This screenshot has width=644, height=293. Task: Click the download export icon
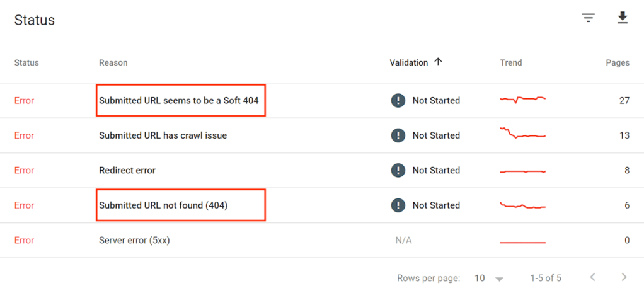coord(623,18)
